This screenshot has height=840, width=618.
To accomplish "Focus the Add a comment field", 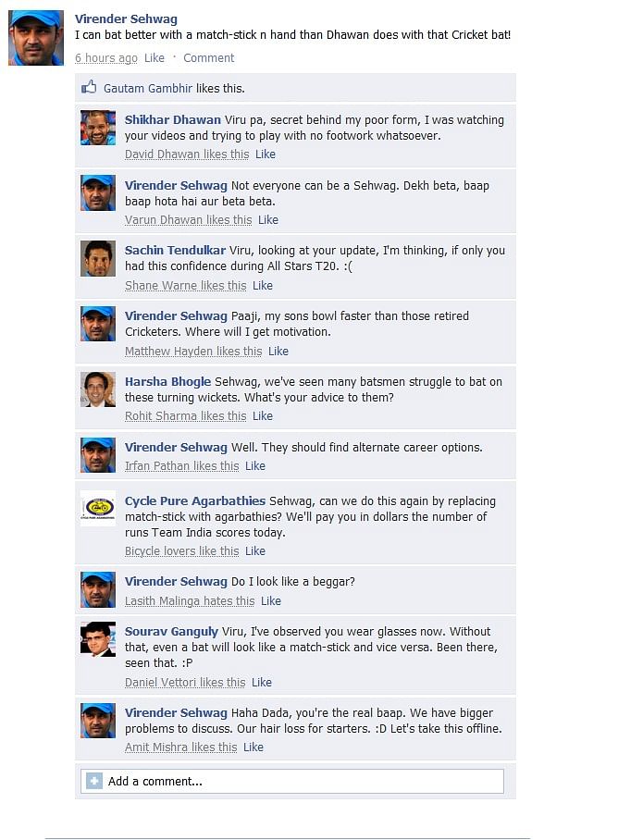I will pos(292,781).
